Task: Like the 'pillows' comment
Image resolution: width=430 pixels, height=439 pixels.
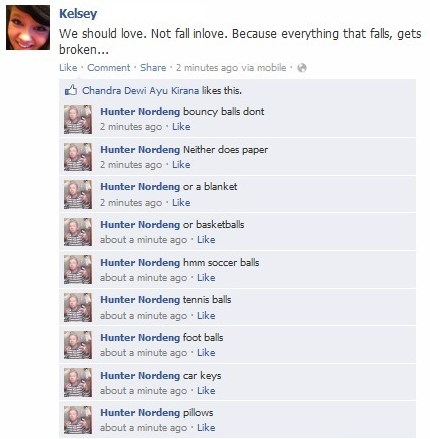Action: pos(206,428)
